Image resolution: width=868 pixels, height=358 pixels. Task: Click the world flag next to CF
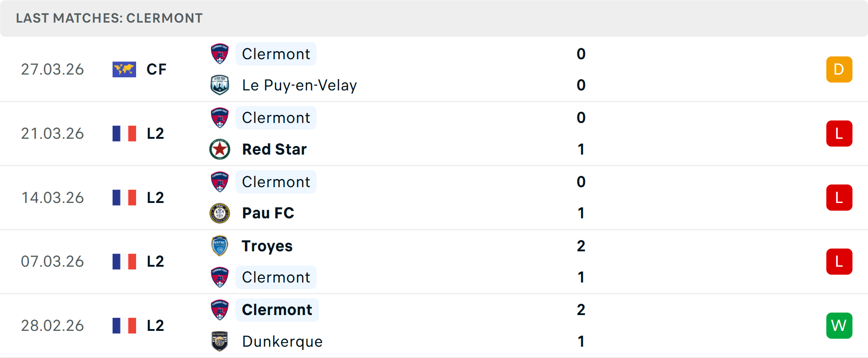[124, 70]
